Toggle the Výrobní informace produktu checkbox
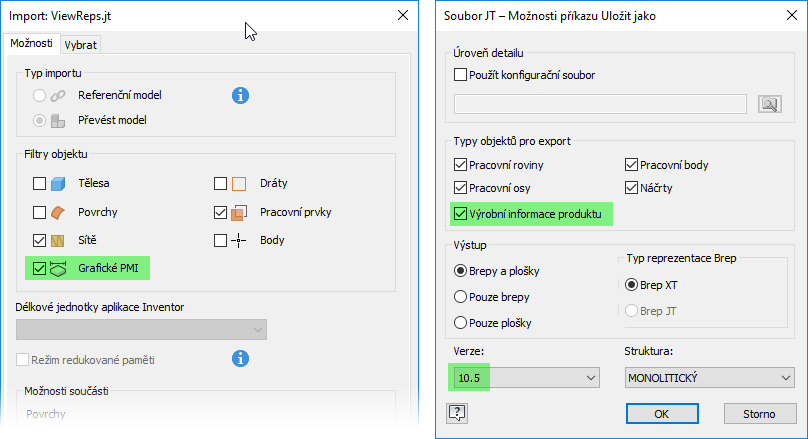808x439 pixels. (461, 213)
